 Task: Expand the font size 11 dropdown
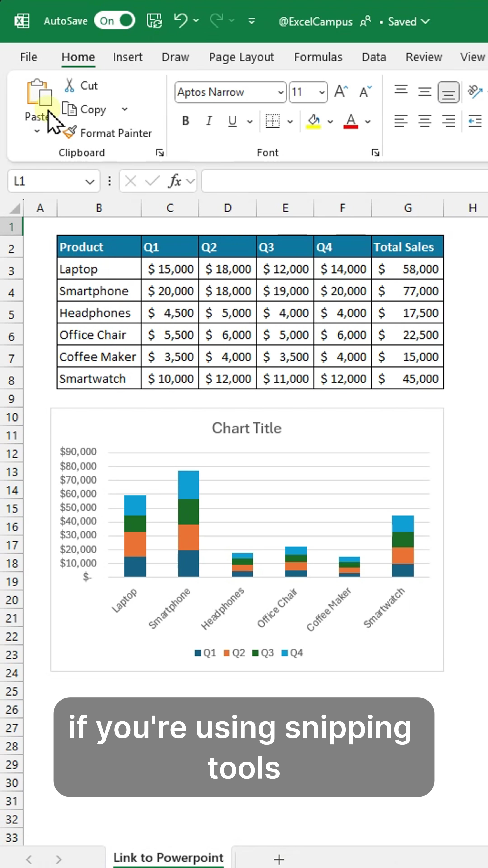pyautogui.click(x=322, y=92)
